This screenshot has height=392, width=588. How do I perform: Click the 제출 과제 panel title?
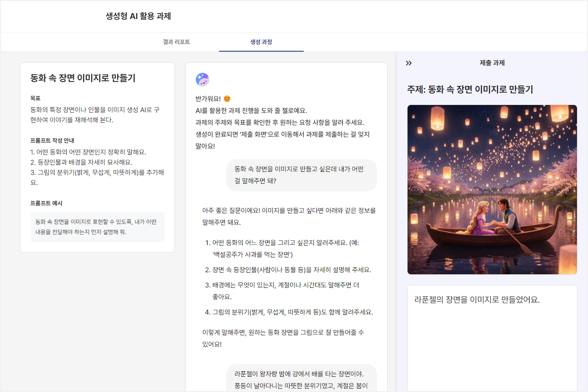492,63
